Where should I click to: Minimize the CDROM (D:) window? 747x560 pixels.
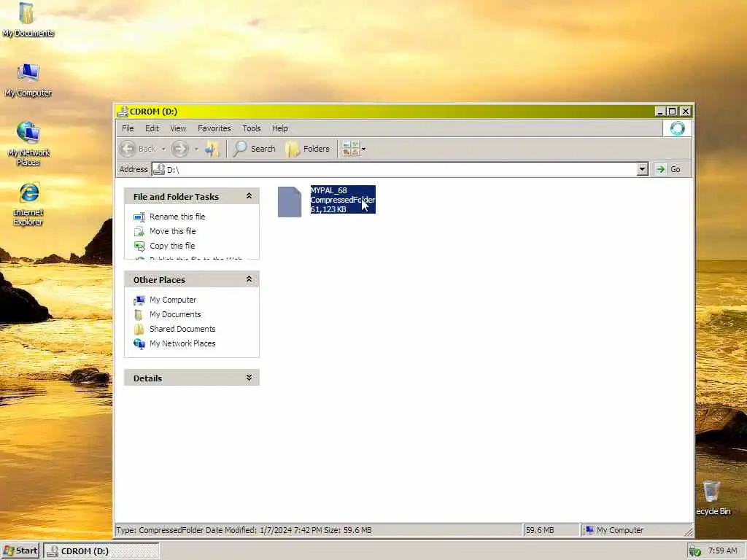click(x=659, y=112)
